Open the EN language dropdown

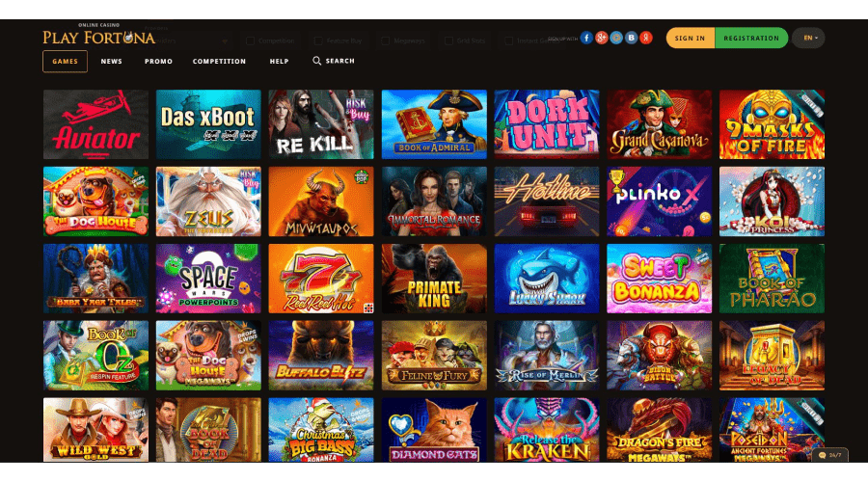click(809, 39)
